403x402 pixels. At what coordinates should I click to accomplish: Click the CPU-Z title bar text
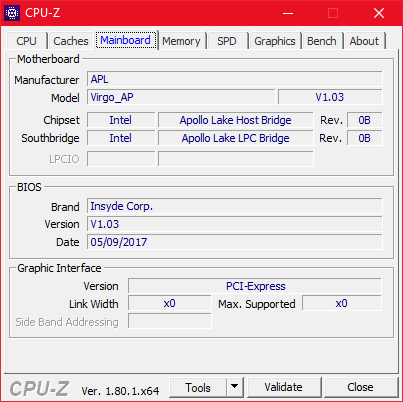coord(43,13)
